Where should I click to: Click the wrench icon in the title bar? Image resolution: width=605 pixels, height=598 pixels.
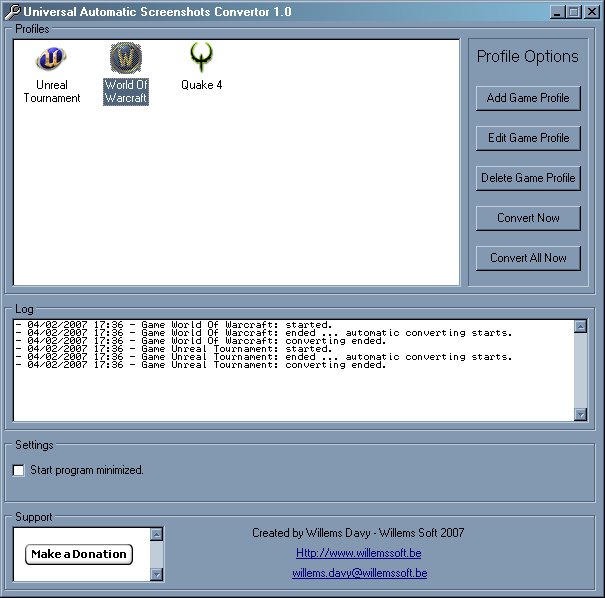click(12, 12)
